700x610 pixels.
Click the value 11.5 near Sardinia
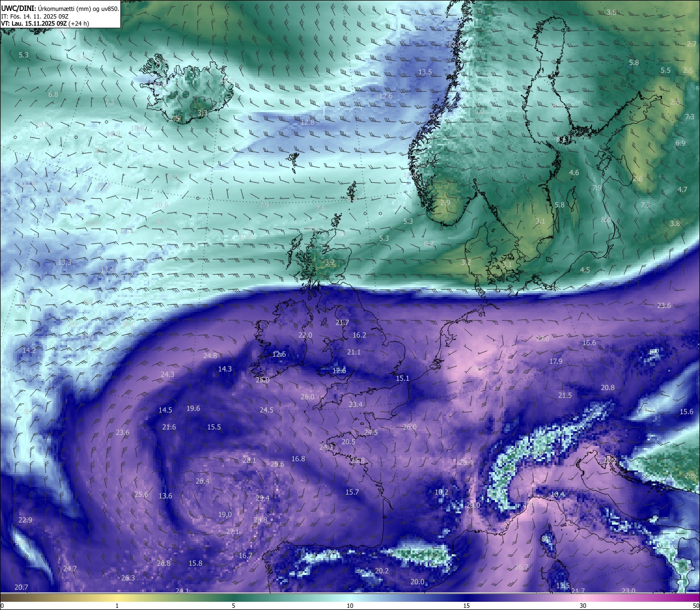563,585
